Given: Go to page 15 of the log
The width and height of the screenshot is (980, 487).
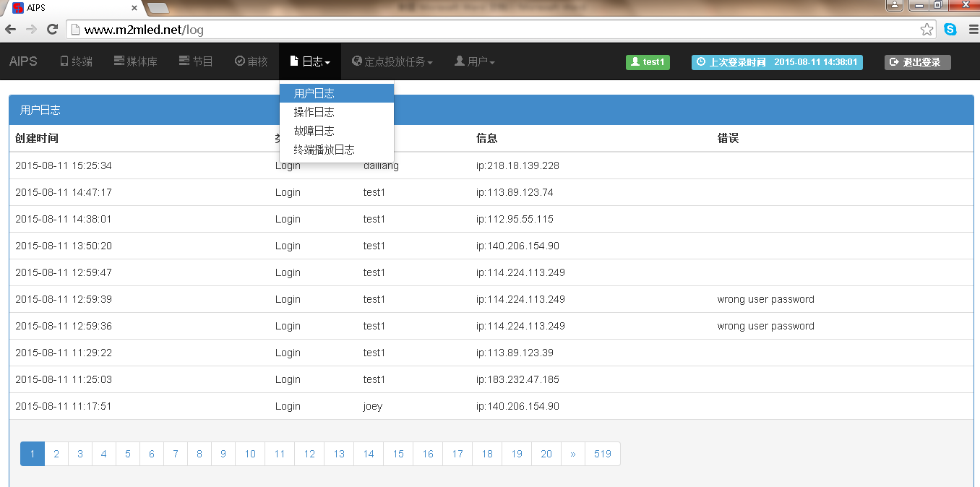Looking at the screenshot, I should (x=398, y=454).
